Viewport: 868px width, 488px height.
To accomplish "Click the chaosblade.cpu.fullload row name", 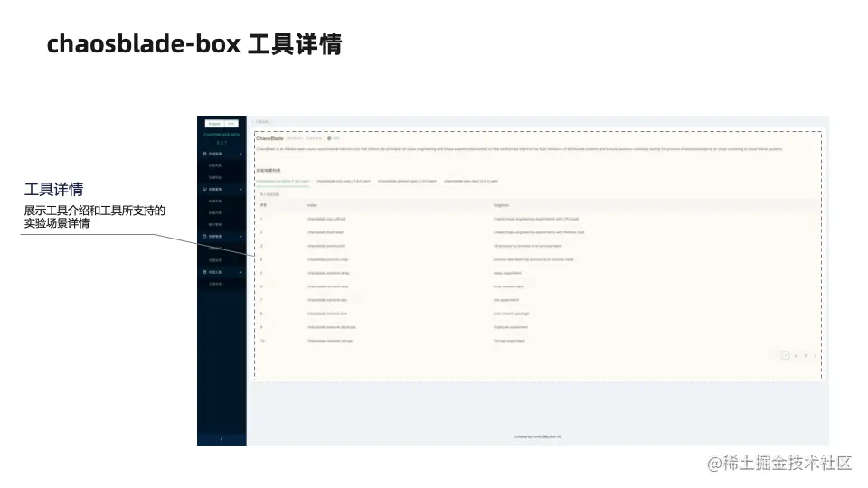I will pyautogui.click(x=326, y=219).
